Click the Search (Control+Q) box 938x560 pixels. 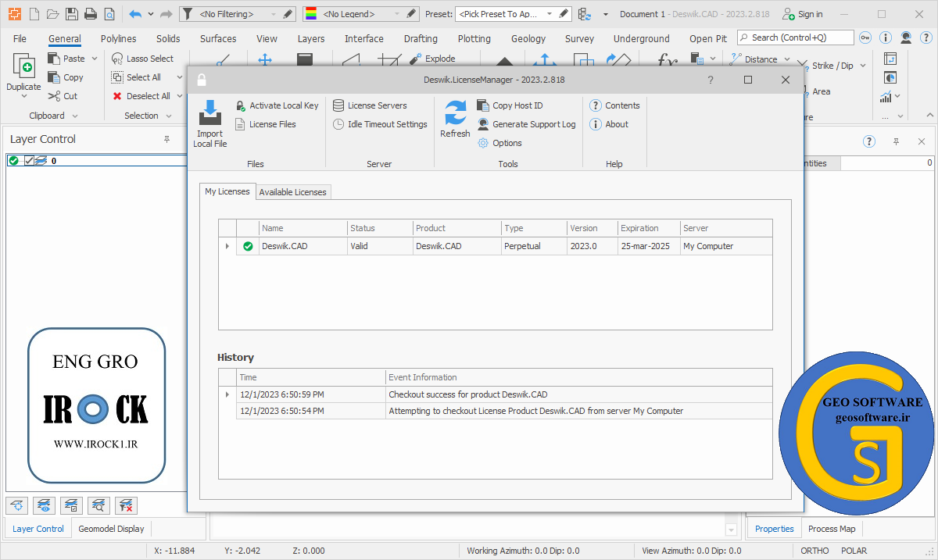coord(796,37)
